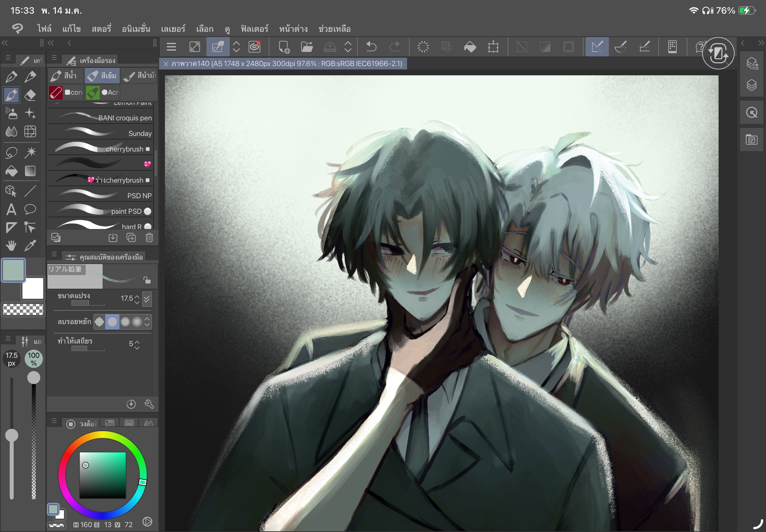Select the transparent color checkered swatch
The height and width of the screenshot is (532, 766).
[23, 309]
